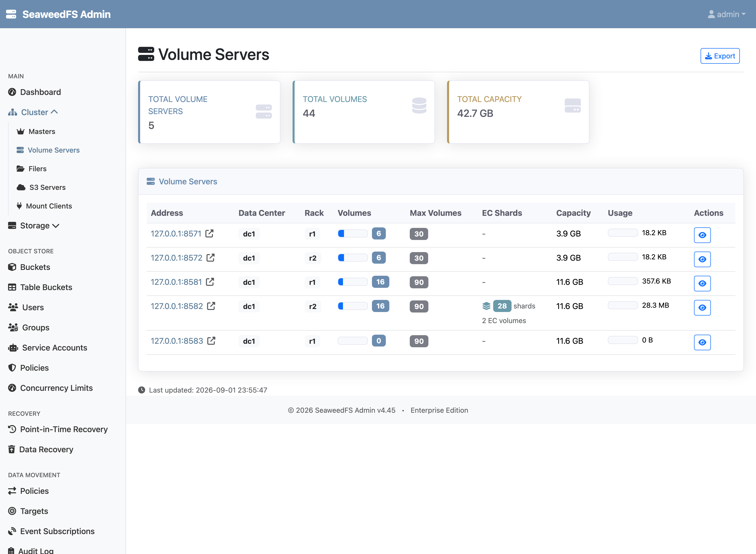Click the Buckets cube icon
756x554 pixels.
(x=12, y=267)
